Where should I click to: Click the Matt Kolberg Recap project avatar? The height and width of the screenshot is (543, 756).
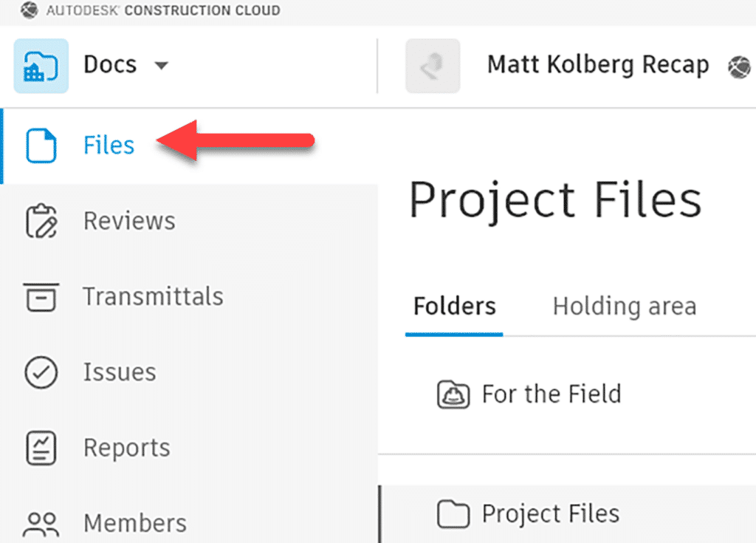pyautogui.click(x=433, y=66)
